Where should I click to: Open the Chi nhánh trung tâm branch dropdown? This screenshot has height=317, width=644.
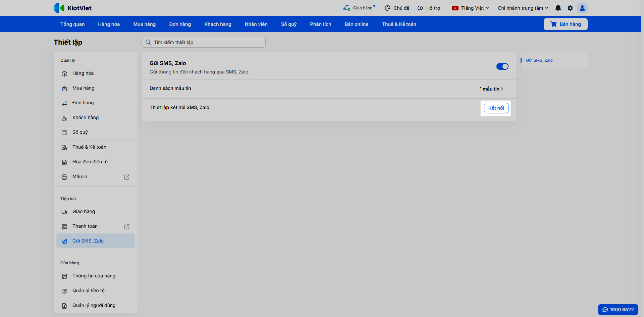pos(523,8)
